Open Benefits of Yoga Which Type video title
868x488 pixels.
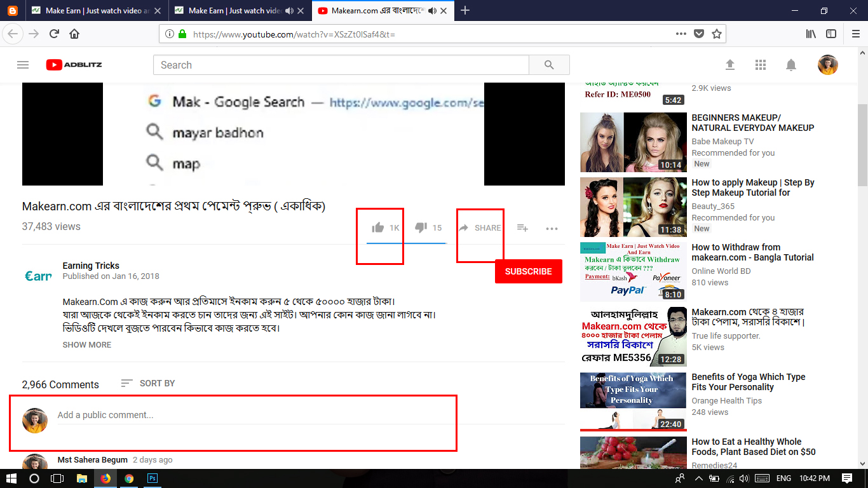coord(749,382)
